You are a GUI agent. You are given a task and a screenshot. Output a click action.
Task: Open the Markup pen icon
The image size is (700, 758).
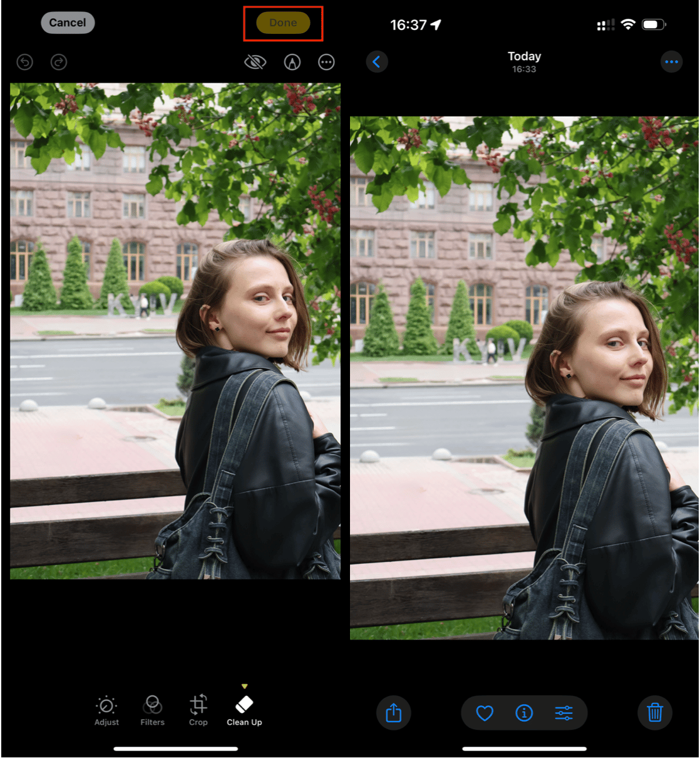point(292,62)
